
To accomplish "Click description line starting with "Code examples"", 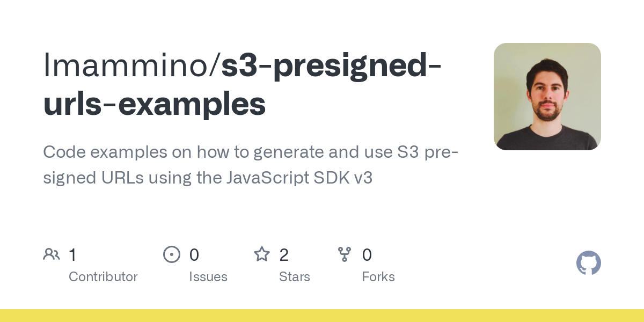I will 250,152.
